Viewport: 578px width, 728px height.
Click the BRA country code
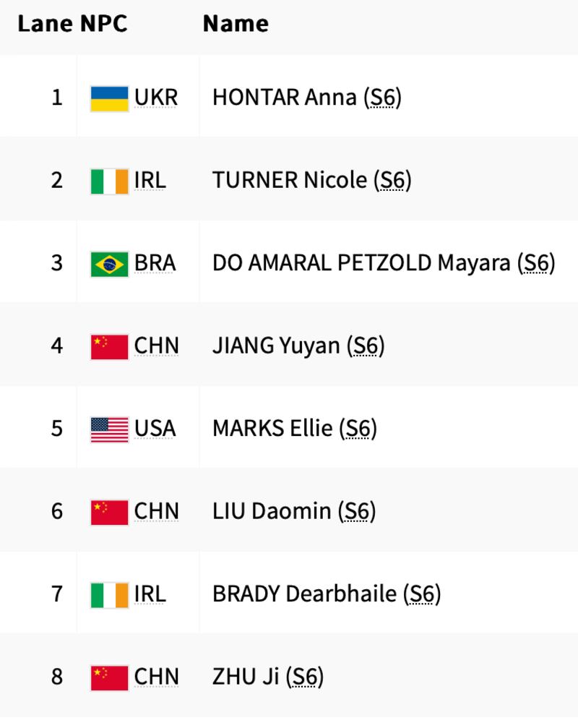[155, 263]
